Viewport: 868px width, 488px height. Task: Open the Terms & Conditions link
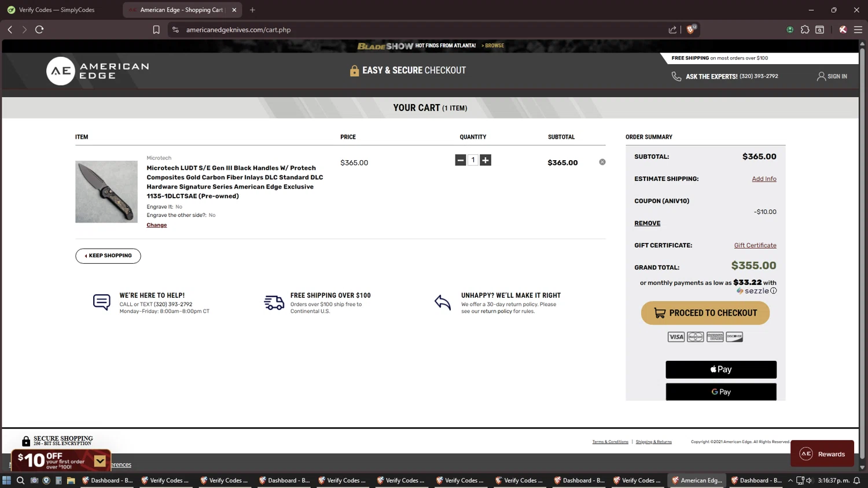[x=610, y=442]
